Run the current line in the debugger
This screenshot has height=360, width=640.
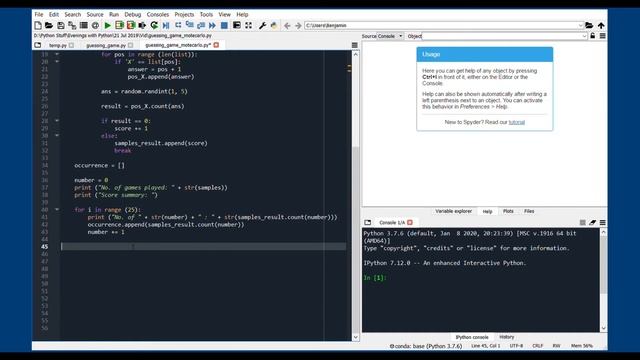coord(178,25)
